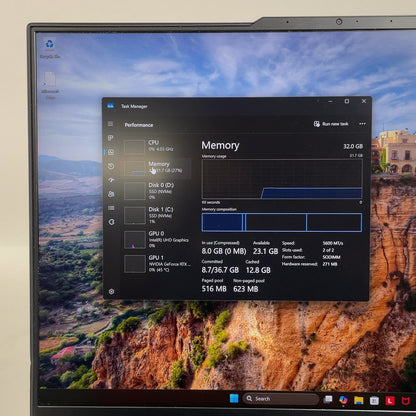Click the Memory usage graph

click(282, 179)
